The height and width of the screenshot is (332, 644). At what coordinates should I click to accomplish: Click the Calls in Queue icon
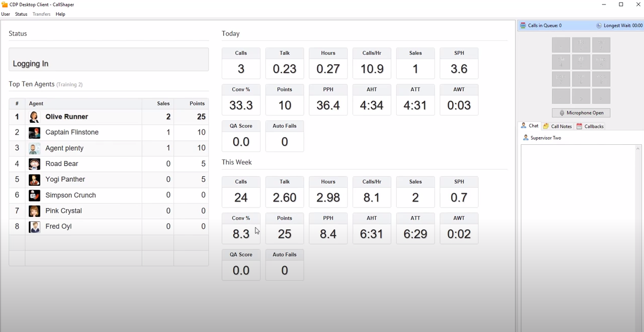click(523, 25)
